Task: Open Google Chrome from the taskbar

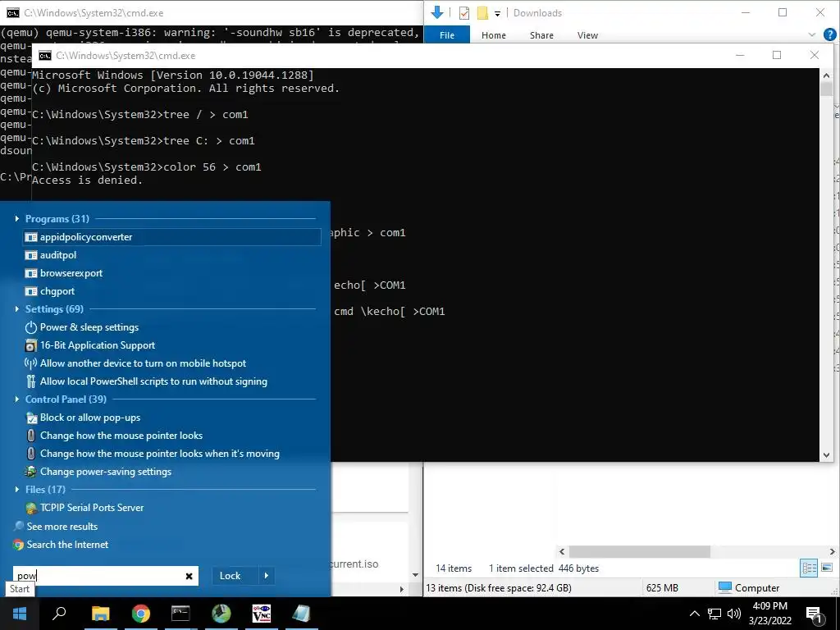Action: (x=140, y=614)
